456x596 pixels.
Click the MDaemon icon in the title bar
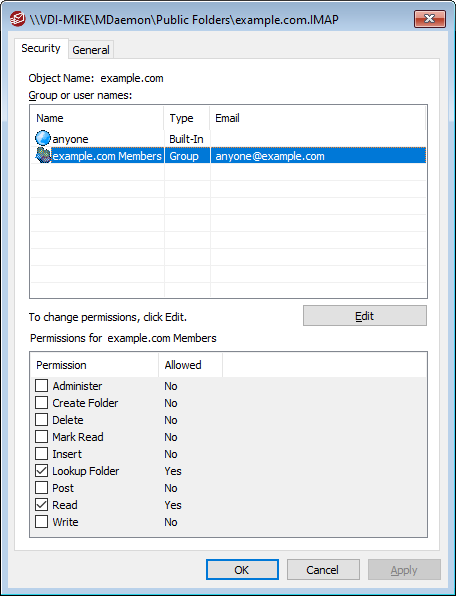[x=17, y=19]
